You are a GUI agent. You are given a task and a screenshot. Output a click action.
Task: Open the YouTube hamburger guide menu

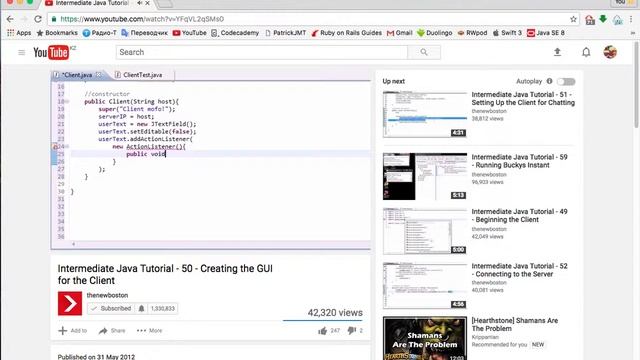point(22,52)
